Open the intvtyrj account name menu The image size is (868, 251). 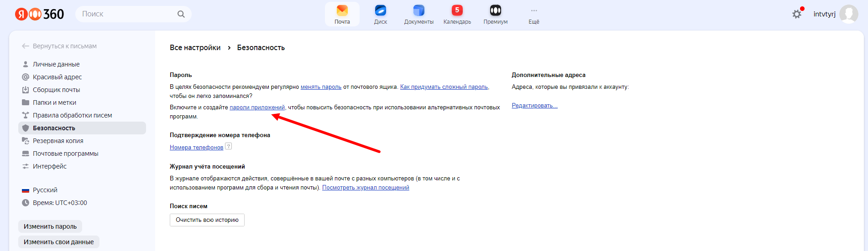coord(824,14)
